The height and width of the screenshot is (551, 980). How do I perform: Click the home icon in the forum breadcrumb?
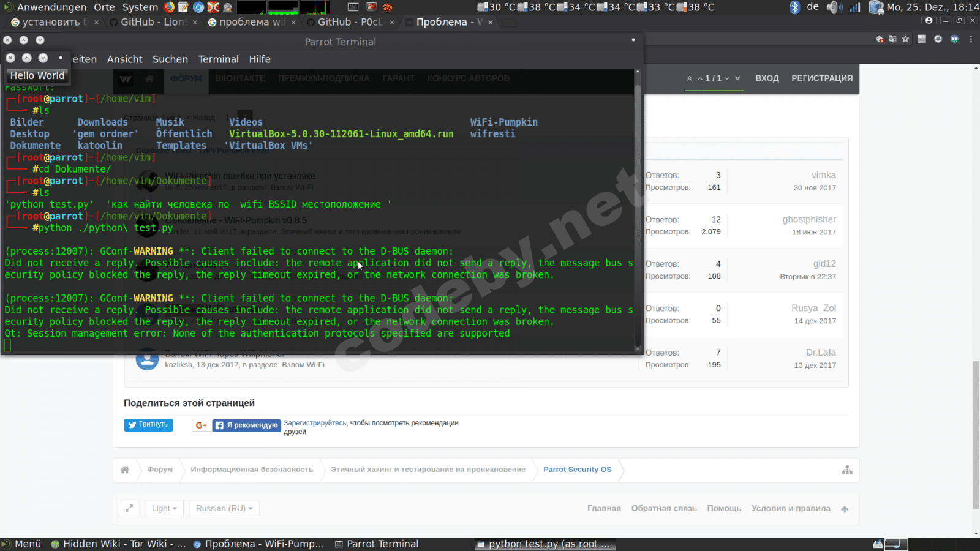click(125, 470)
